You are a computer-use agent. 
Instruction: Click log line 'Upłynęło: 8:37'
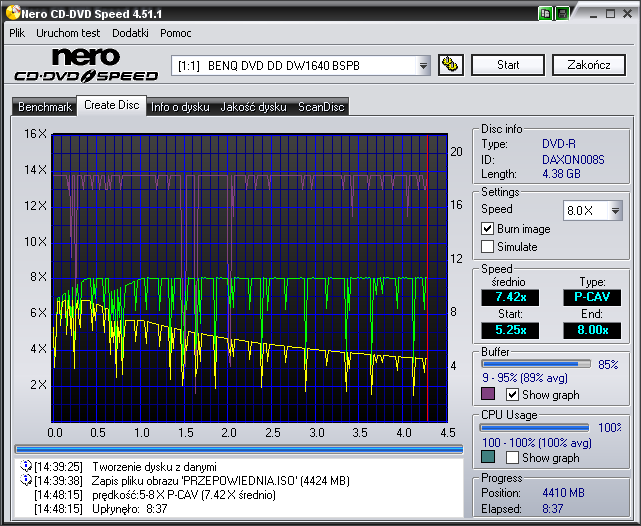(x=130, y=509)
